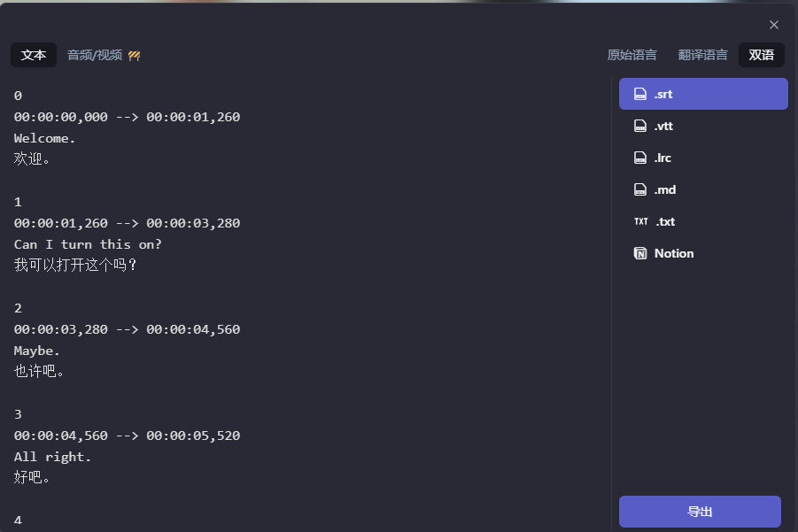Close the export dialog with the X
Screen dimensions: 798x532
coord(773,25)
